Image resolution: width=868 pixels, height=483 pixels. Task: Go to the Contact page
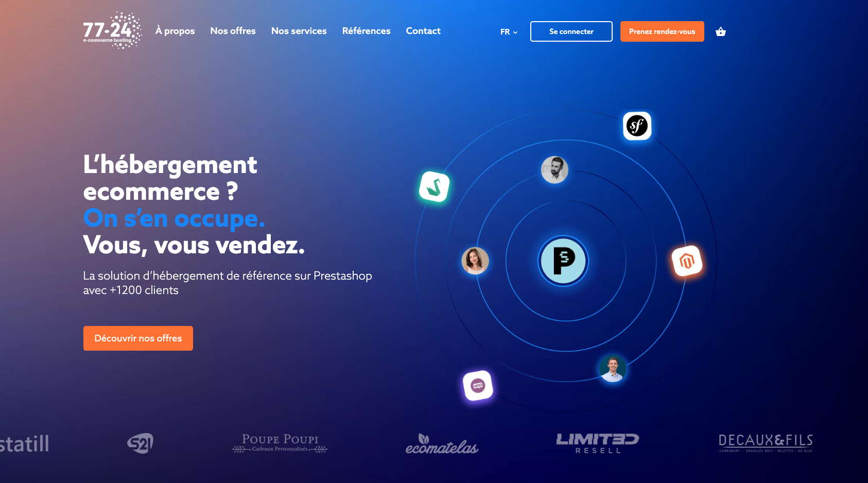[x=423, y=31]
